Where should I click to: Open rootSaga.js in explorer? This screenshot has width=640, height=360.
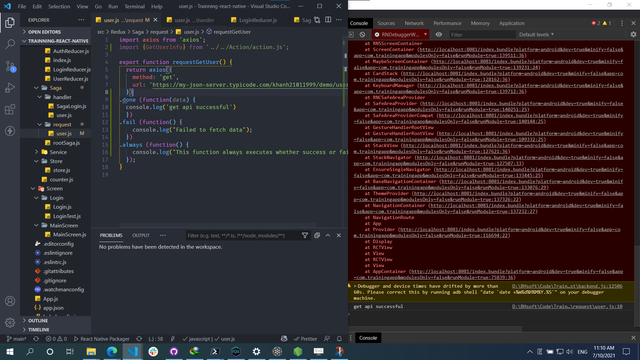pos(66,143)
